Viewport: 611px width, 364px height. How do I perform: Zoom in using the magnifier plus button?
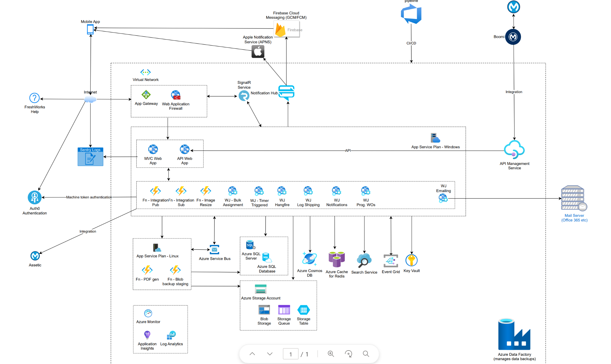(x=331, y=354)
